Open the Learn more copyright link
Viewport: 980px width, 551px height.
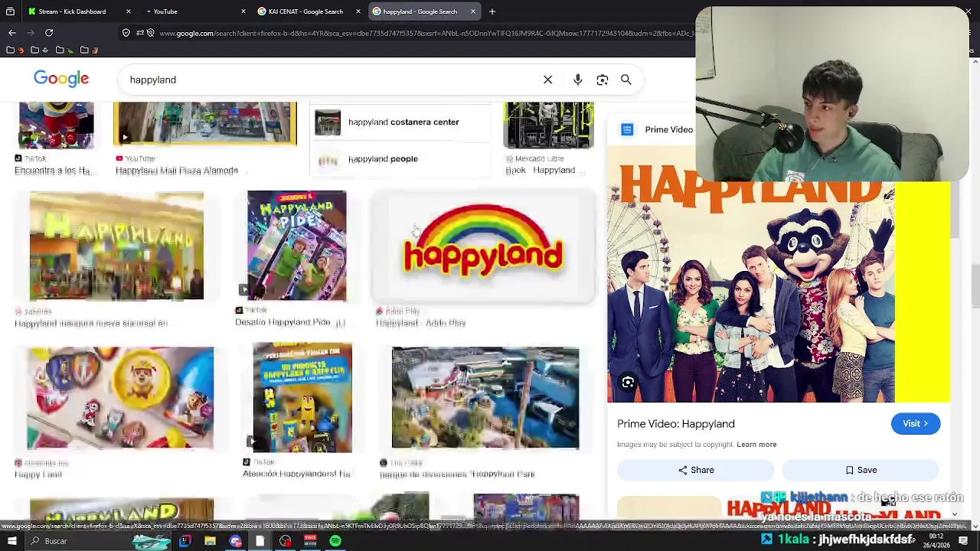pos(756,444)
